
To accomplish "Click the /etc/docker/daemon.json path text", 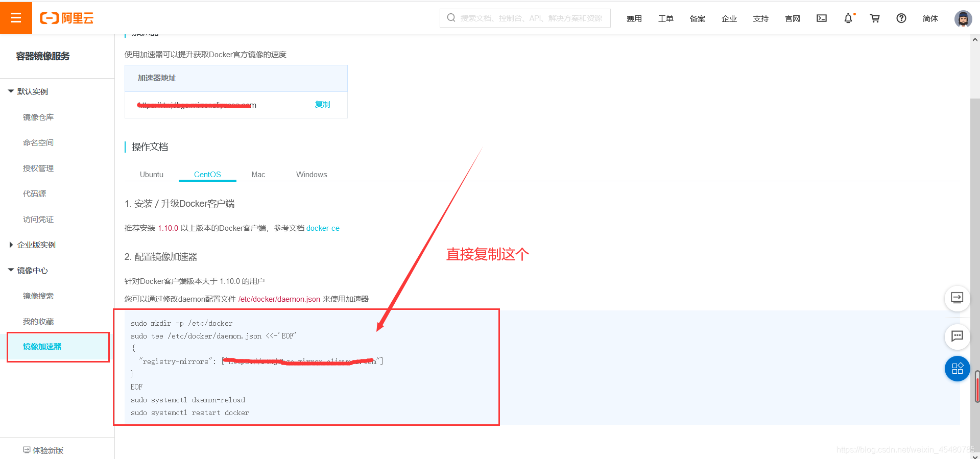I will pyautogui.click(x=279, y=299).
